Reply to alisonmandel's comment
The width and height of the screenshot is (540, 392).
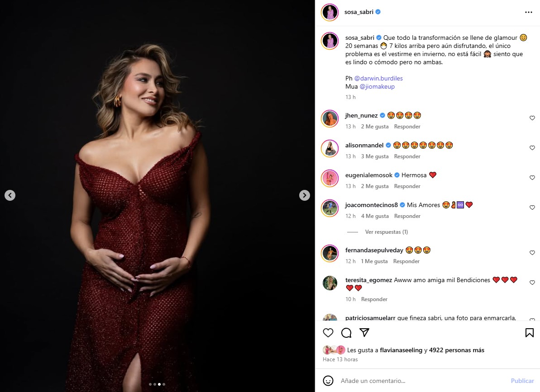click(407, 156)
